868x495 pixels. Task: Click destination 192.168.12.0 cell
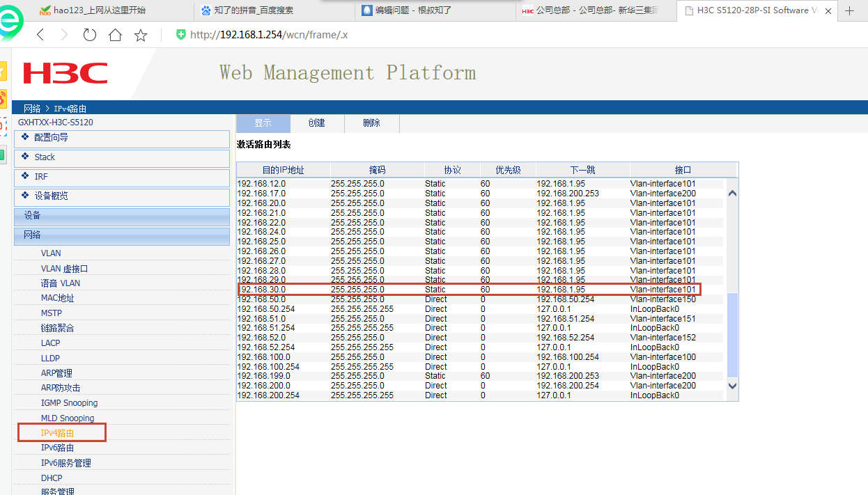click(x=261, y=184)
